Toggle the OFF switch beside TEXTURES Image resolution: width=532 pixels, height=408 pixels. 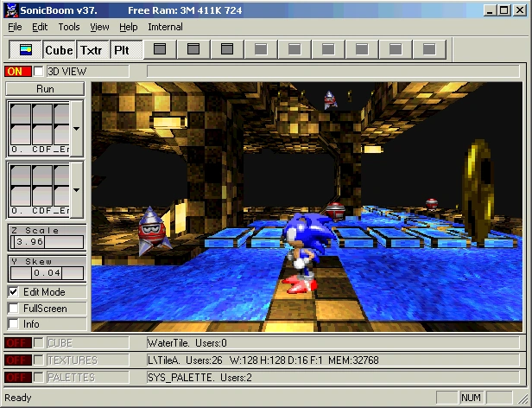point(18,360)
